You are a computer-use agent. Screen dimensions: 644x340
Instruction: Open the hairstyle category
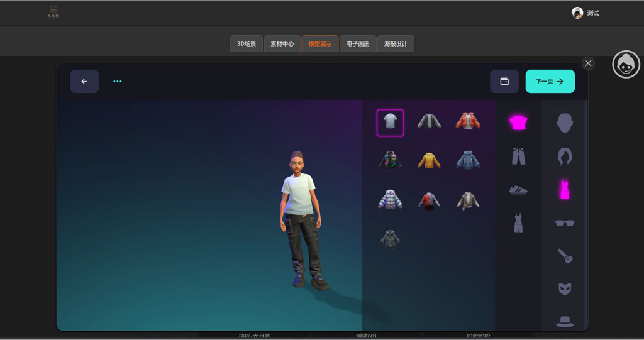[565, 156]
